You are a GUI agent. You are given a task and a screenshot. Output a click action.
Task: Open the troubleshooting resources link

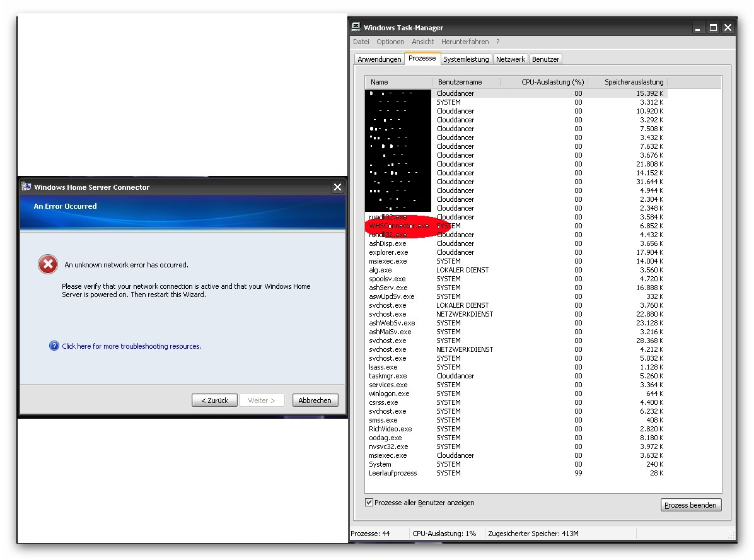[132, 346]
